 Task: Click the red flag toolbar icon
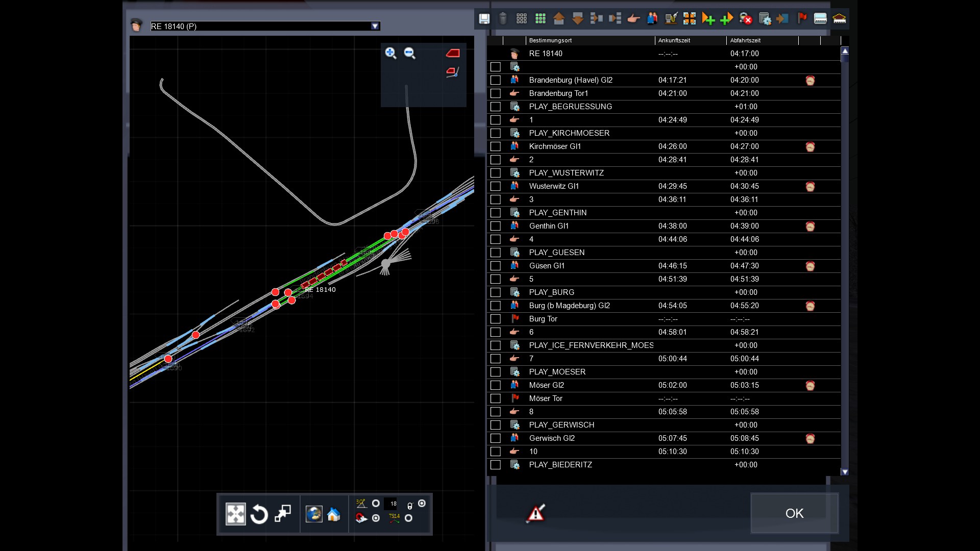(x=802, y=19)
